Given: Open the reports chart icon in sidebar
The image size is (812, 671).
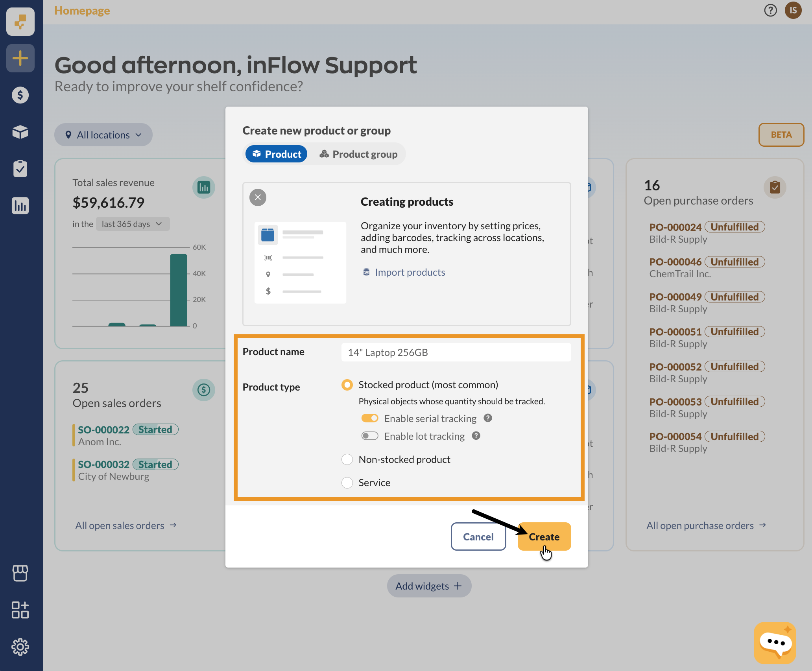Looking at the screenshot, I should (20, 206).
